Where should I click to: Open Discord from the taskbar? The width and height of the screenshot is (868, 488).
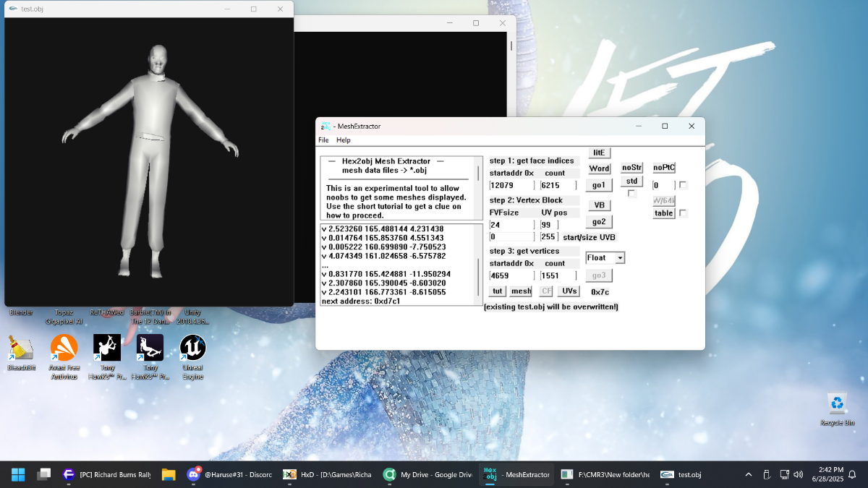(x=229, y=474)
